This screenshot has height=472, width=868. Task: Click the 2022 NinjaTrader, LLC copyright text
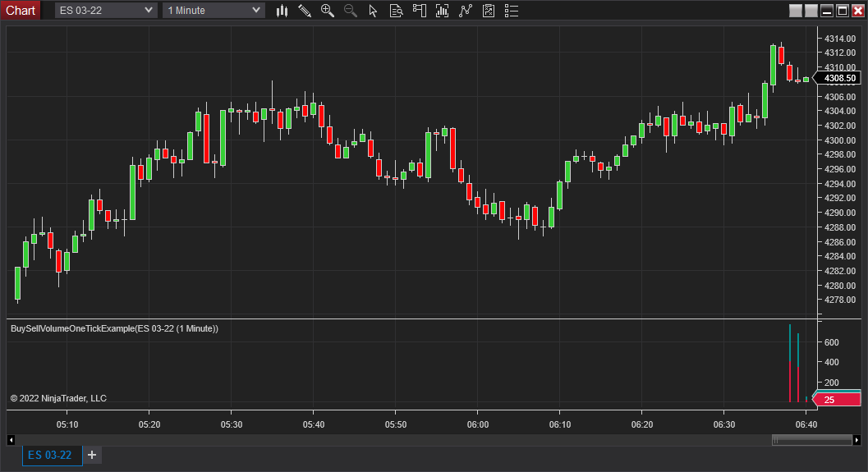(58, 398)
